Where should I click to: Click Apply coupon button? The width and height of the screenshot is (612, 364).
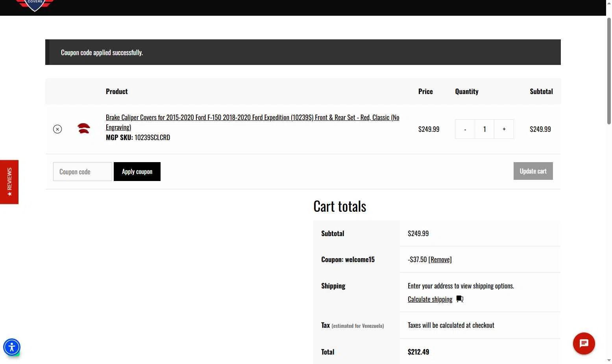pos(137,172)
